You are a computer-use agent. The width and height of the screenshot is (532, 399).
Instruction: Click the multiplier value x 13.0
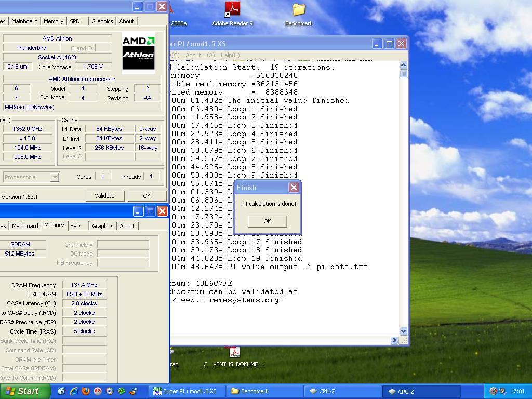[28, 138]
